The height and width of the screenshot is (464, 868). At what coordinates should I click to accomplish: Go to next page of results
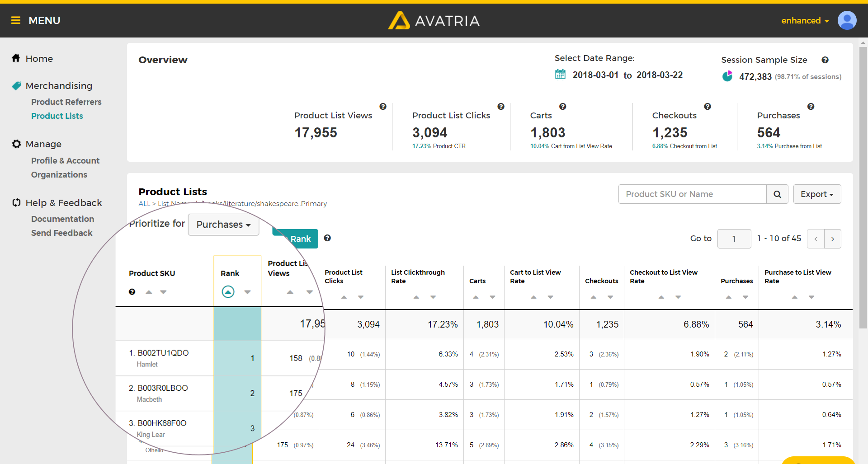pos(833,239)
